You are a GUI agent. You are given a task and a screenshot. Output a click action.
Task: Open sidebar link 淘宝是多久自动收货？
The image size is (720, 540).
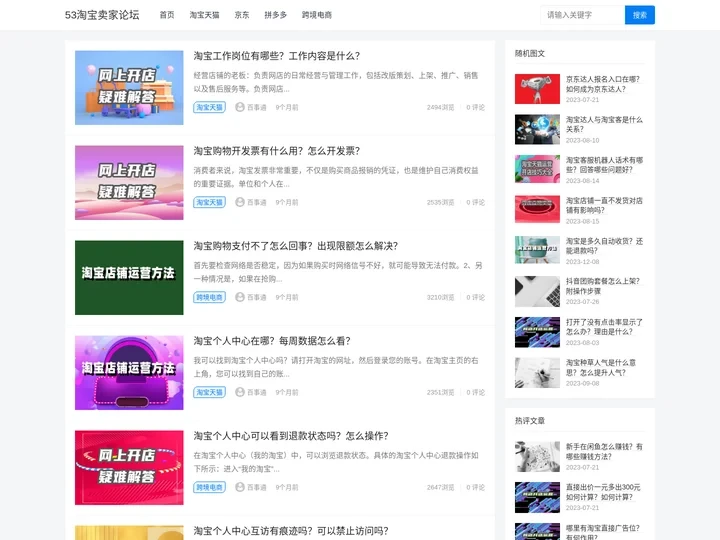click(604, 246)
